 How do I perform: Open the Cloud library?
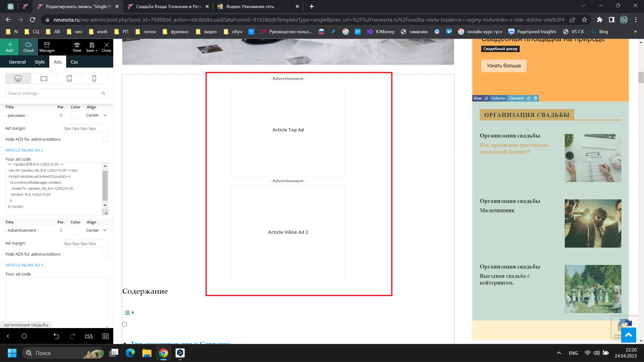tap(28, 47)
